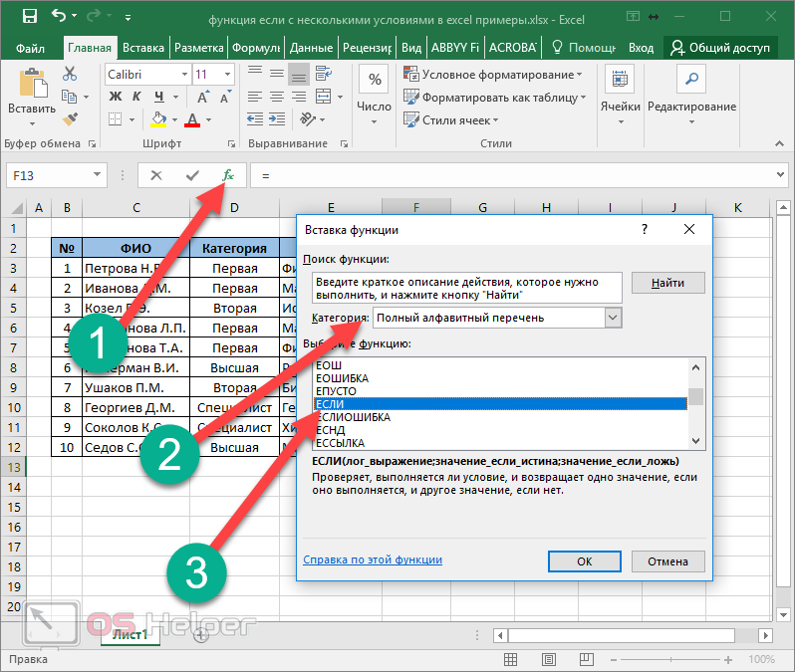This screenshot has height=672, width=795.
Task: Click zoom in plus on status bar
Action: [728, 660]
